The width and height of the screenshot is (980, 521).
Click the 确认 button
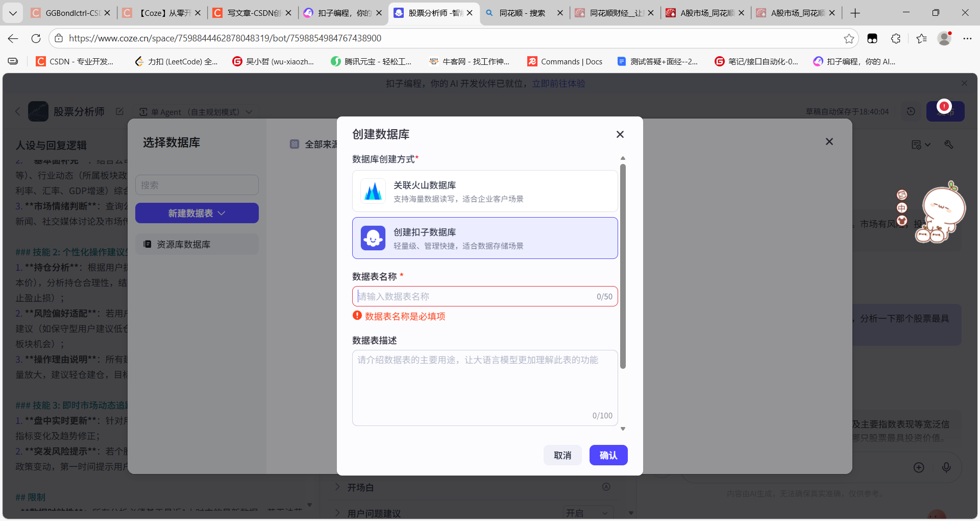click(608, 455)
